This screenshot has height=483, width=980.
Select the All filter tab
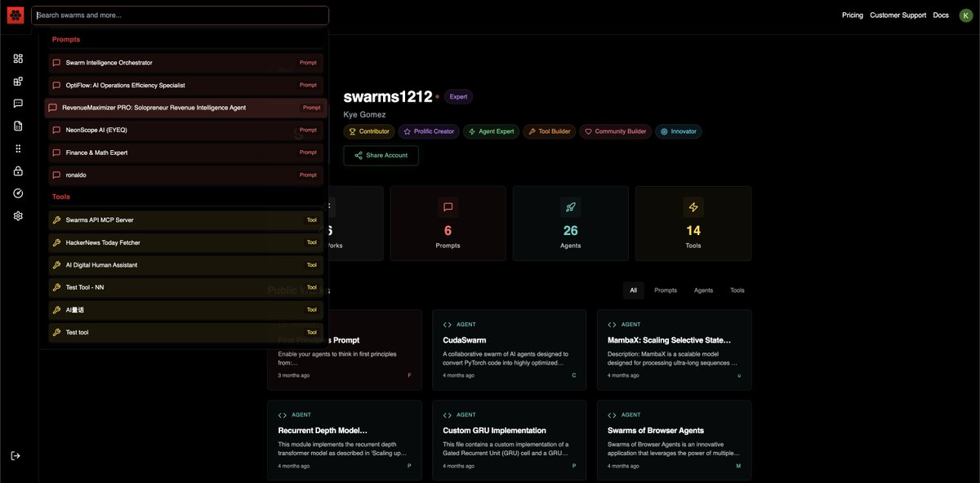(x=633, y=290)
